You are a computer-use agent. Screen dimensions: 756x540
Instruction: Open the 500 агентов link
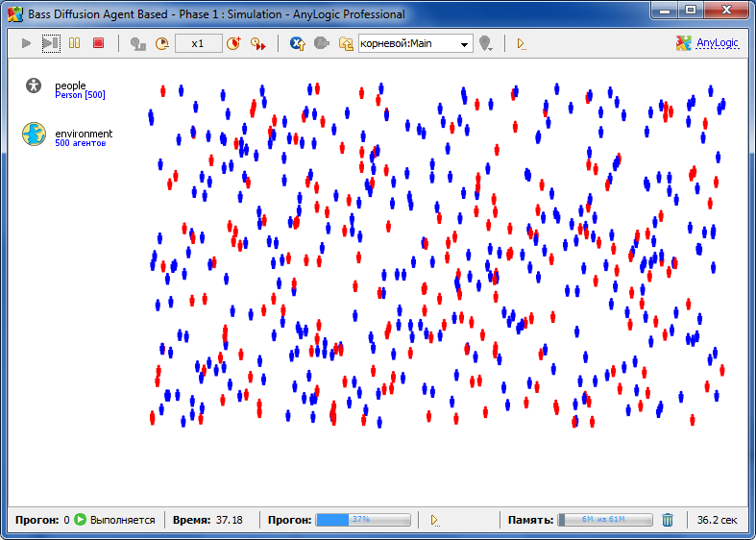click(x=80, y=143)
